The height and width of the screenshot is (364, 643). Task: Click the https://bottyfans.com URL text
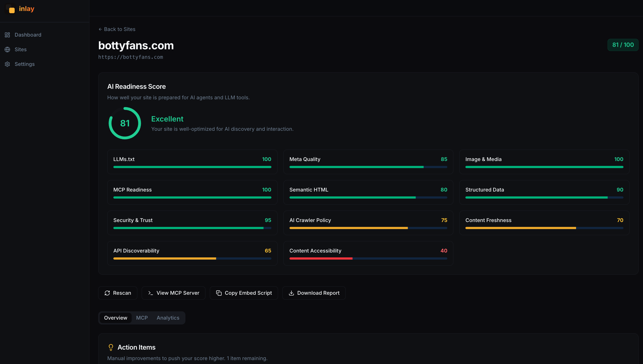130,57
